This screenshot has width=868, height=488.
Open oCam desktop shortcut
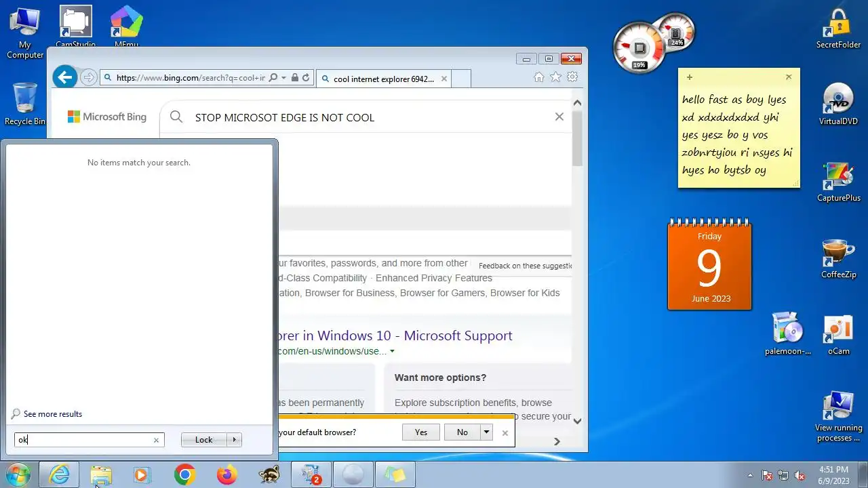[x=839, y=334]
